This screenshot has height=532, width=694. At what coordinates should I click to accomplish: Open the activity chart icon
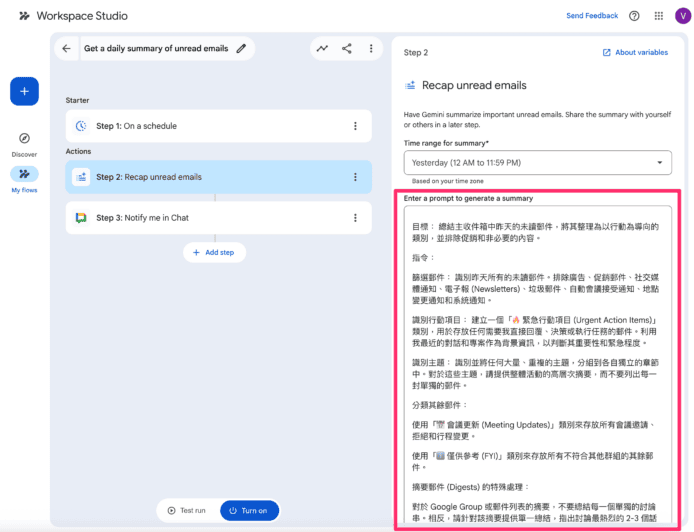tap(322, 48)
